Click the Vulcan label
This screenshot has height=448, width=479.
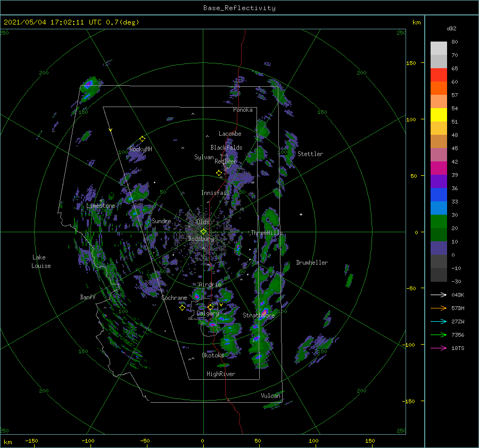(271, 396)
